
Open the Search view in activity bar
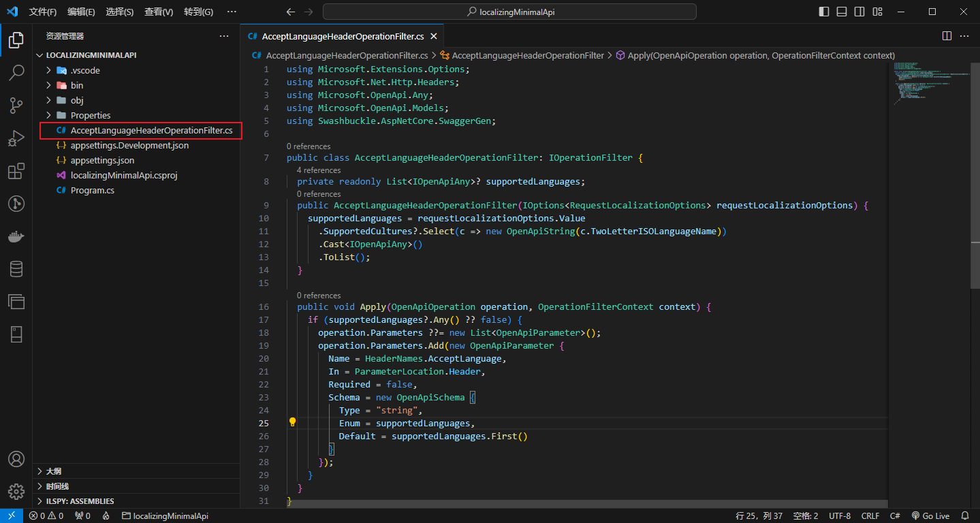click(x=16, y=73)
